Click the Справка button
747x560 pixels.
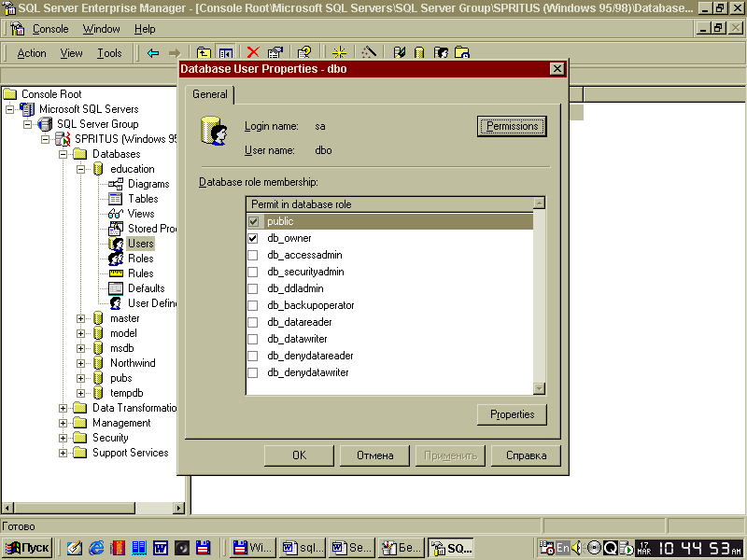(526, 455)
